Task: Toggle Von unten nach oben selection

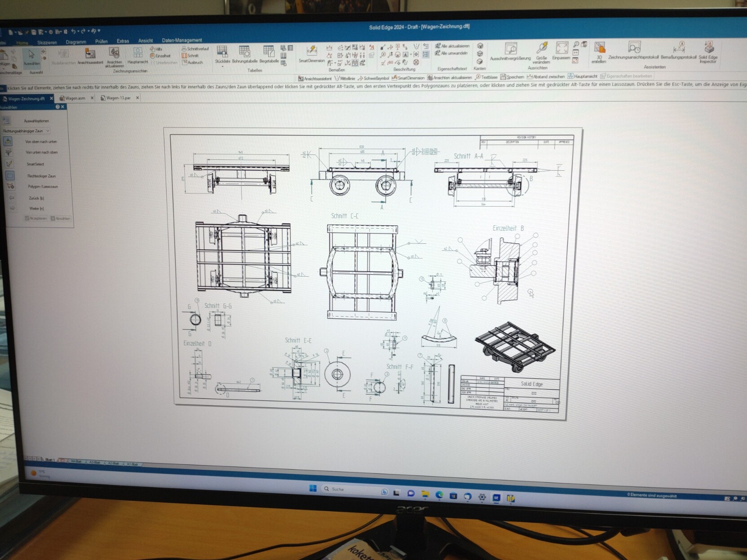Action: tap(8, 152)
